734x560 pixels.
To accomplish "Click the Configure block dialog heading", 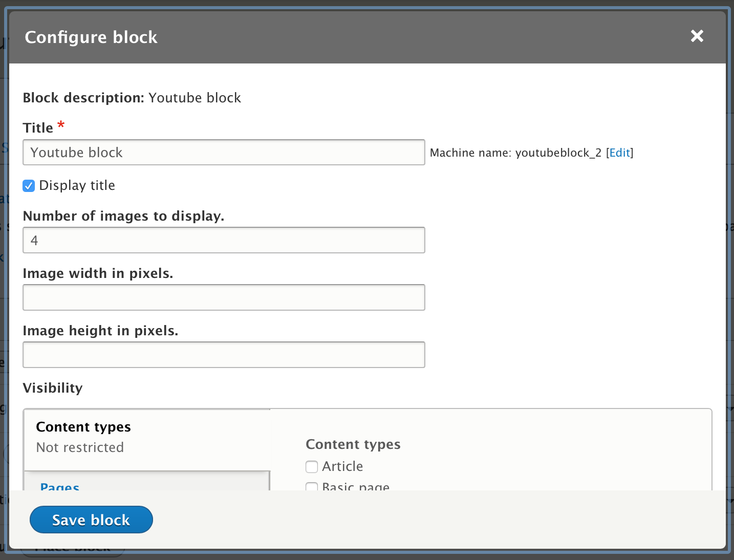I will [x=91, y=37].
